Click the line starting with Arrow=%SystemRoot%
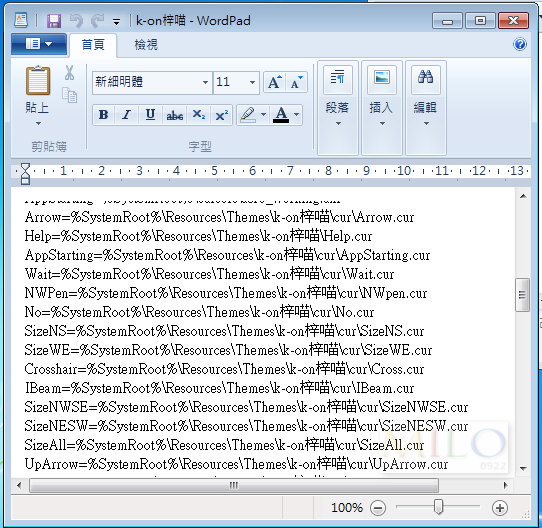This screenshot has height=528, width=542. point(219,217)
